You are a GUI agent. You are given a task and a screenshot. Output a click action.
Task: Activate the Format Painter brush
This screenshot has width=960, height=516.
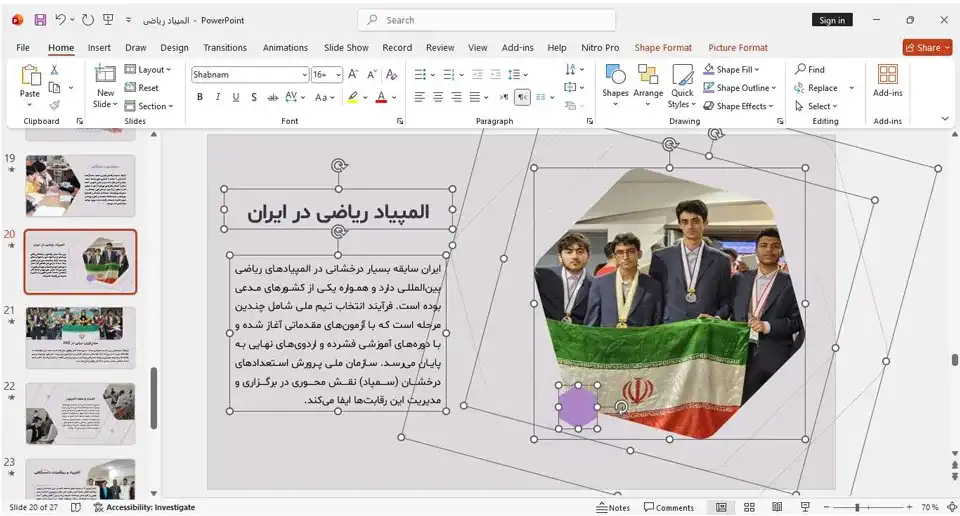(x=54, y=105)
